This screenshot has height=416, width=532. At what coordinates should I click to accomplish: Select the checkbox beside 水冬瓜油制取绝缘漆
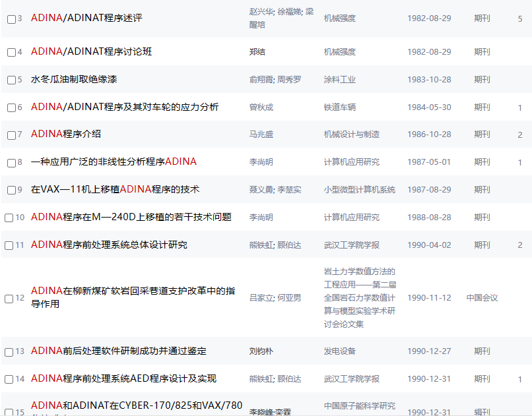click(10, 79)
